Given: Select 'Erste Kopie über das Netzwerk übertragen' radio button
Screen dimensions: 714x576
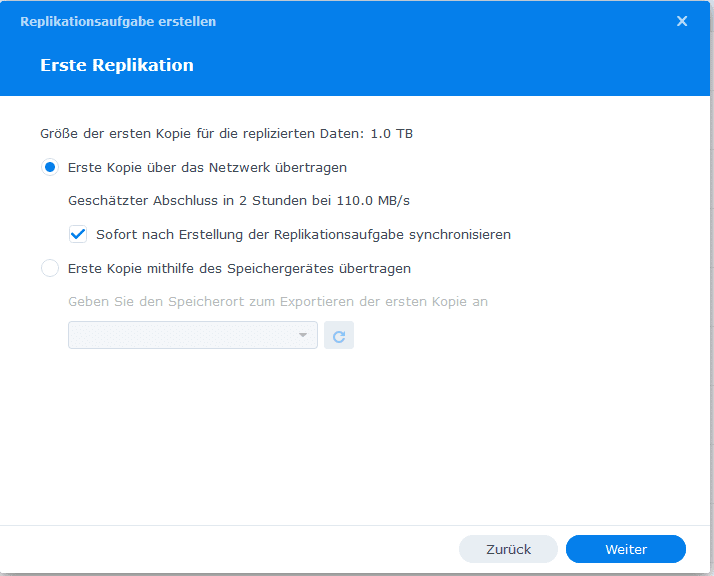Looking at the screenshot, I should pos(50,168).
